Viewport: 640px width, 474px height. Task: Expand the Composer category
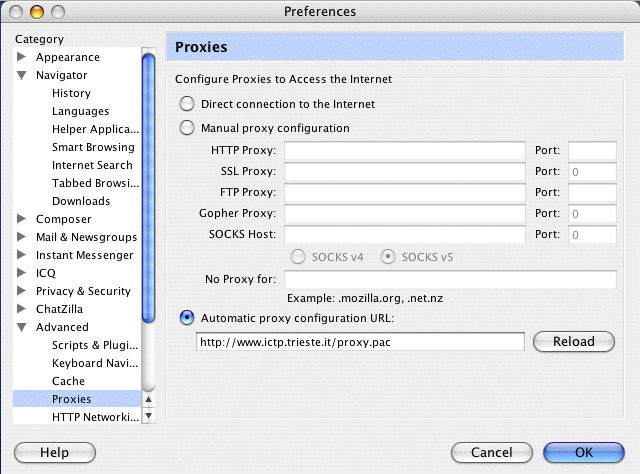click(x=22, y=219)
